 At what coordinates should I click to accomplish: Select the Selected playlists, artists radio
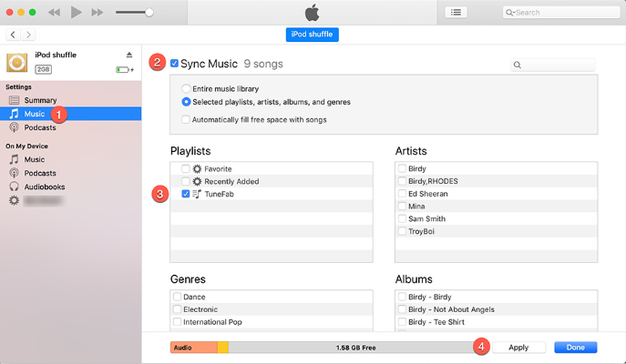186,102
